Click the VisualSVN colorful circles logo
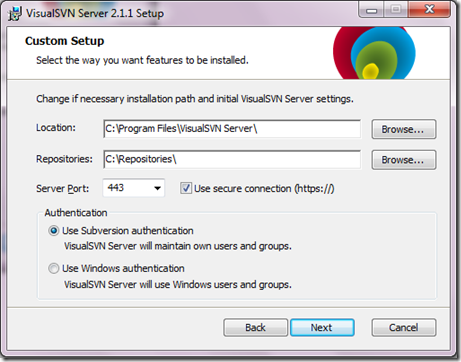Screen dimensions: 461x362 pyautogui.click(x=374, y=53)
